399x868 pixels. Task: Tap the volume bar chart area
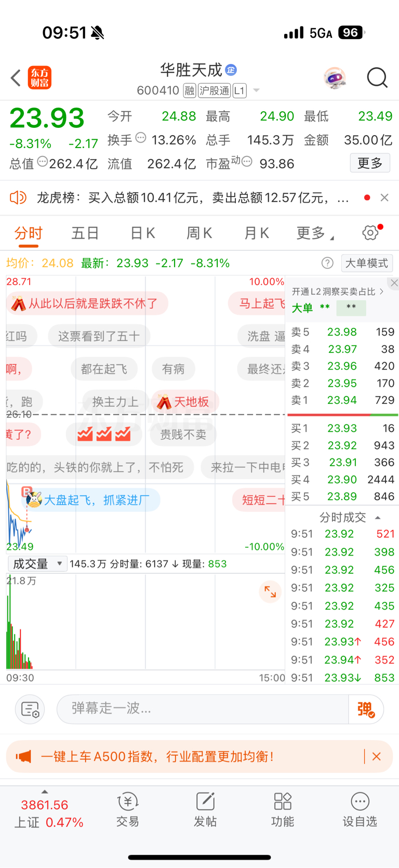pos(145,622)
